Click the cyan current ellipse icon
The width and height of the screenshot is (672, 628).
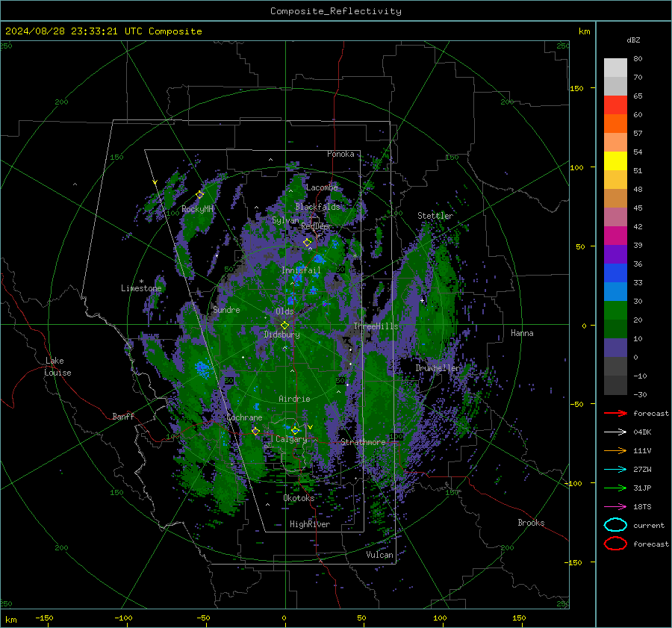tap(615, 525)
